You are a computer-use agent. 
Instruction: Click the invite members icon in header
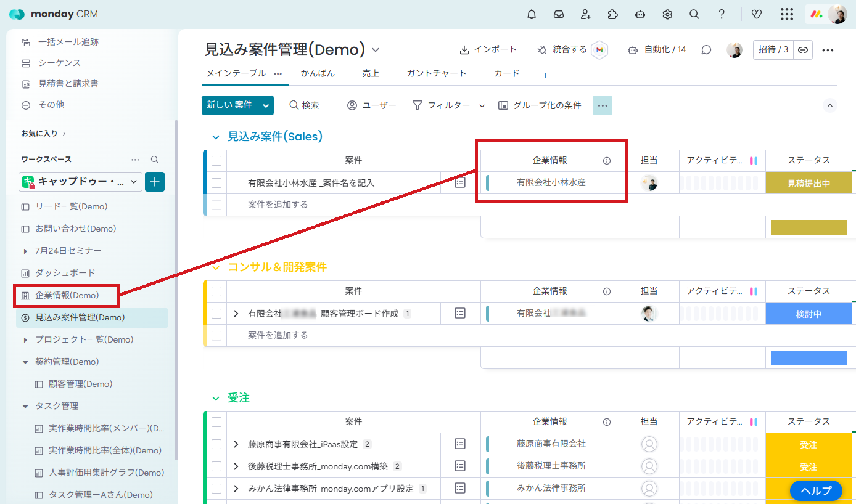(x=586, y=14)
